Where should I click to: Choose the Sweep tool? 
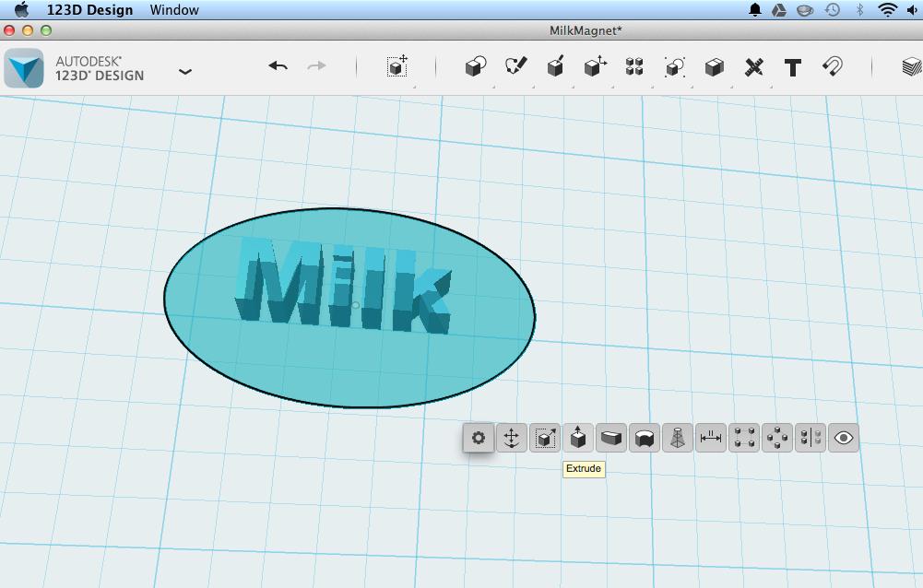[x=611, y=438]
